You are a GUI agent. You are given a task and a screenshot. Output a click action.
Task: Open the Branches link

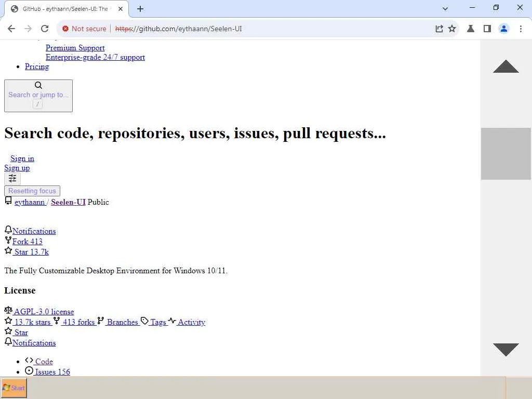coord(123,322)
